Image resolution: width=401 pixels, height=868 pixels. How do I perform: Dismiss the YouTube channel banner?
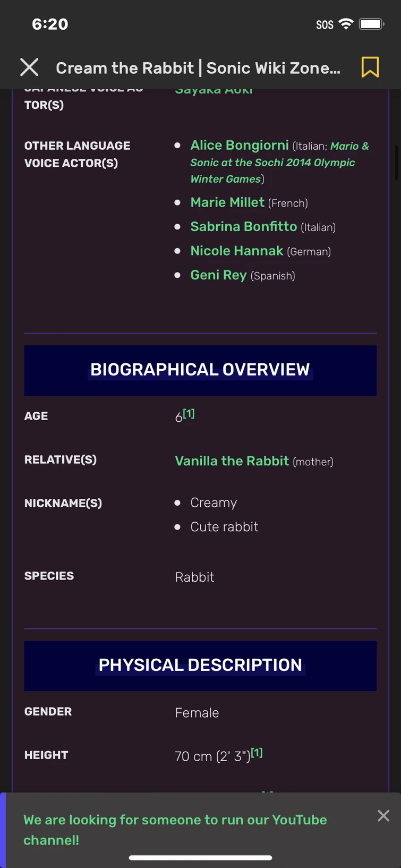click(x=383, y=815)
